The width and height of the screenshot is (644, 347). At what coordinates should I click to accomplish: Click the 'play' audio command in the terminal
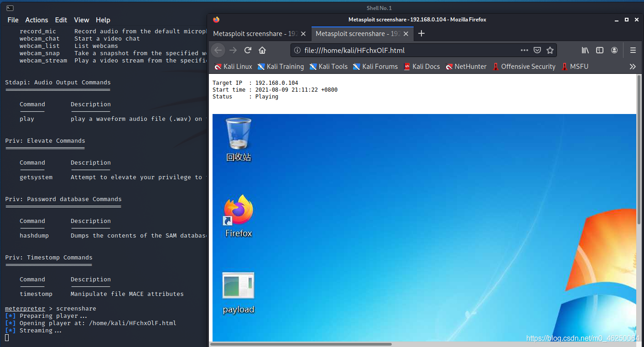pos(27,119)
